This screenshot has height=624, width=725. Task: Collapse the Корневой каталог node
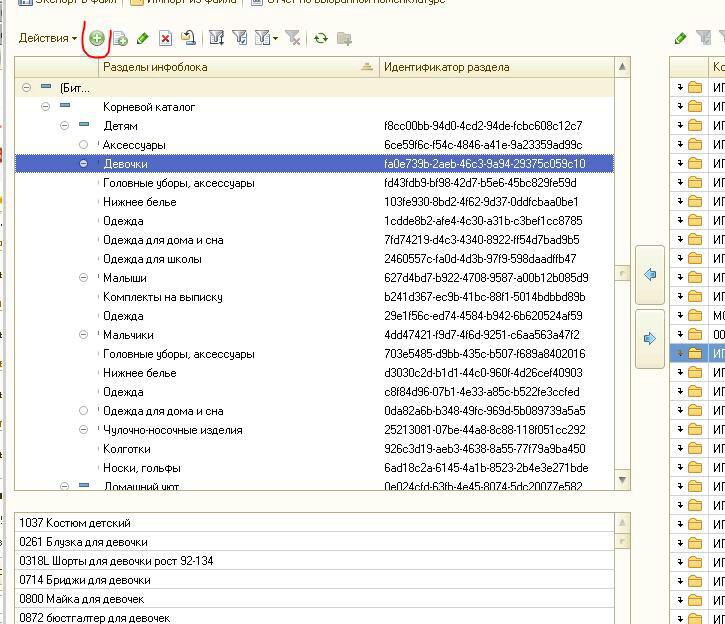tap(46, 107)
